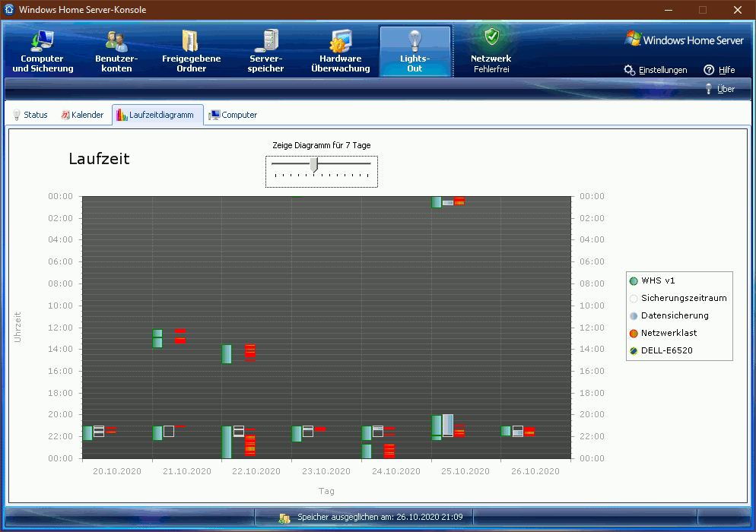Switch to the Kalender tab
756x532 pixels.
click(x=82, y=115)
